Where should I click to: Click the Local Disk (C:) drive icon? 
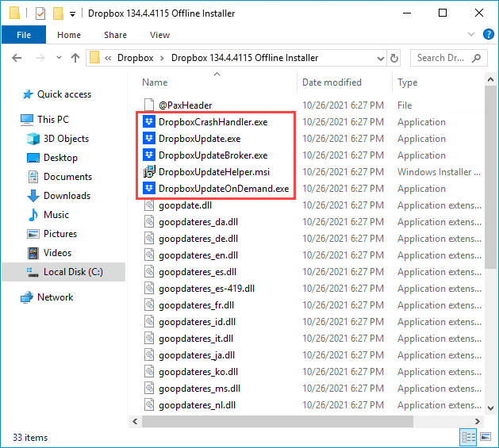33,272
